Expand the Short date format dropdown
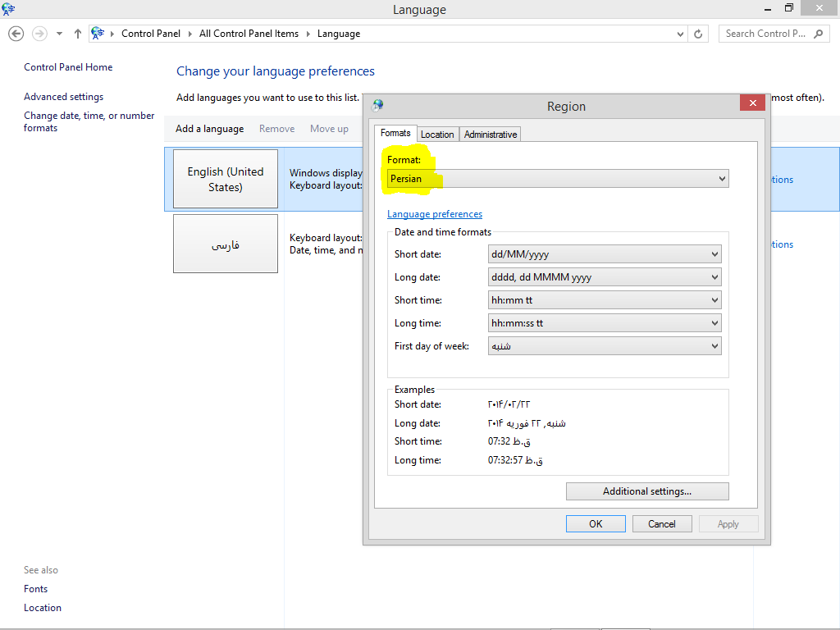Image resolution: width=840 pixels, height=630 pixels. coord(605,254)
